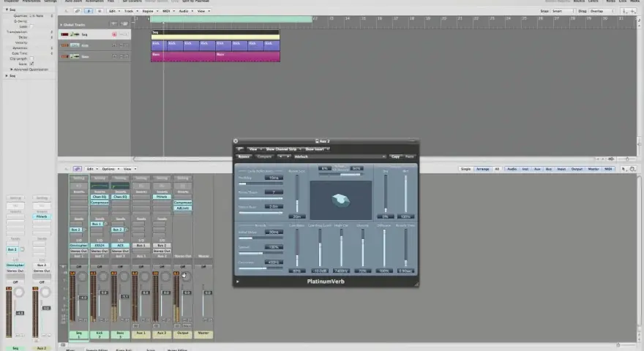Open the Compressor insert on the Output strip
Image resolution: width=644 pixels, height=351 pixels.
coord(183,203)
